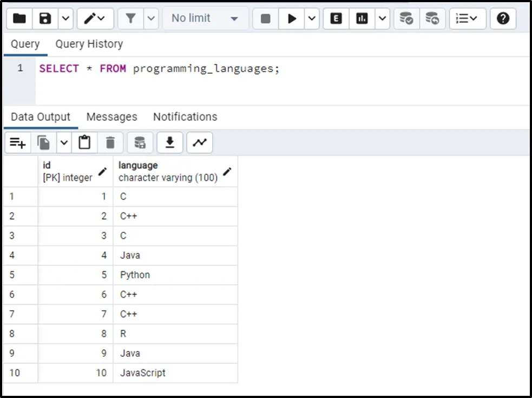Expand the execute options arrow beside the play button

click(x=312, y=18)
